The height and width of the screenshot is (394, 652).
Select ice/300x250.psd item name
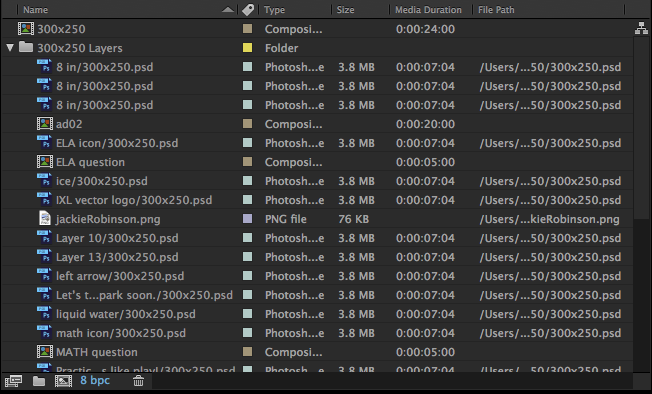pyautogui.click(x=102, y=181)
